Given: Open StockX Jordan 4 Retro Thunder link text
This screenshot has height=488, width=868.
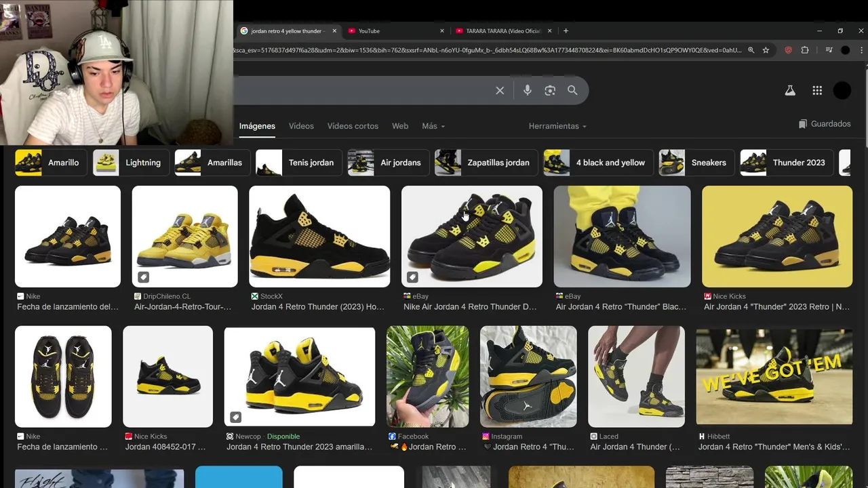Looking at the screenshot, I should 318,307.
